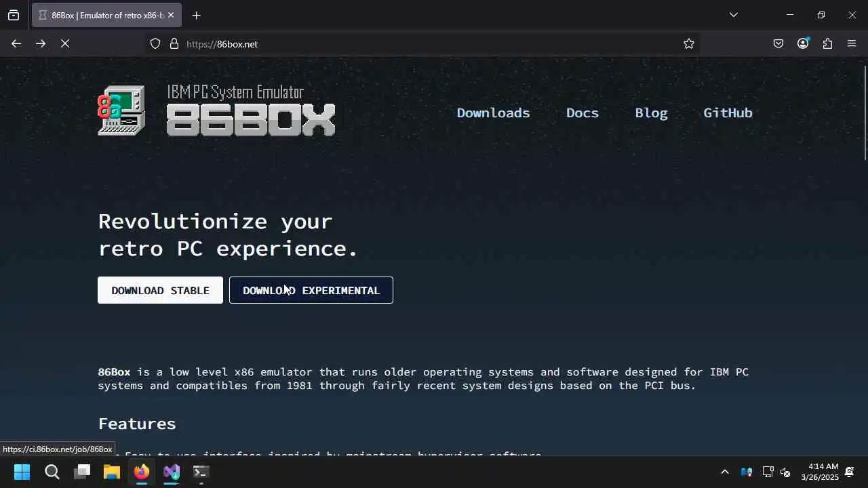Image resolution: width=868 pixels, height=488 pixels.
Task: Open the Extensions puzzle icon
Action: pos(827,43)
